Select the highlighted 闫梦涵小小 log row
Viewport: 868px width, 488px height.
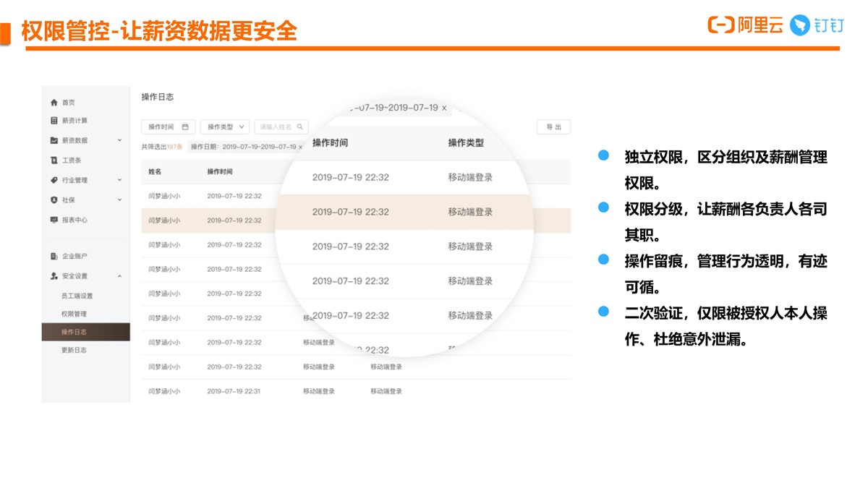coord(164,221)
